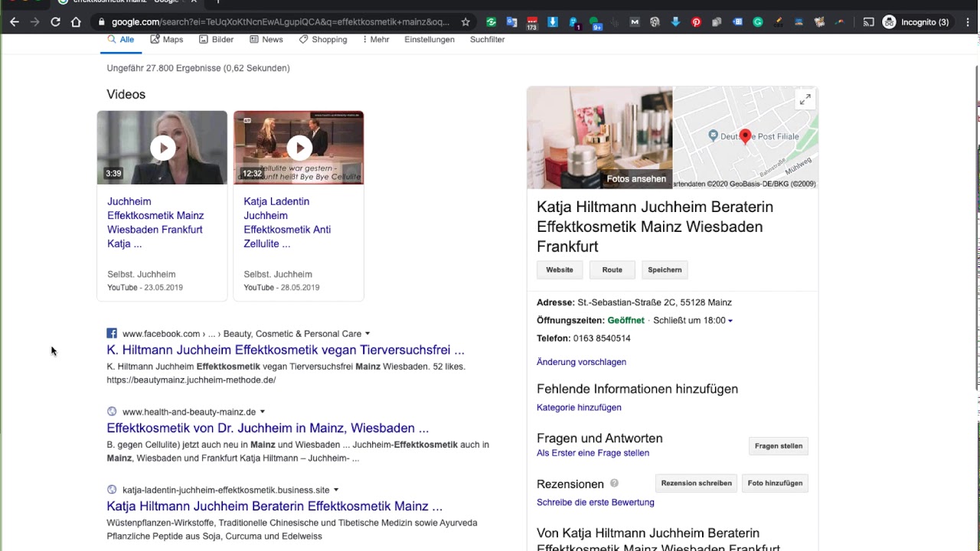Click the red map pin marker
The image size is (980, 551).
pyautogui.click(x=745, y=136)
